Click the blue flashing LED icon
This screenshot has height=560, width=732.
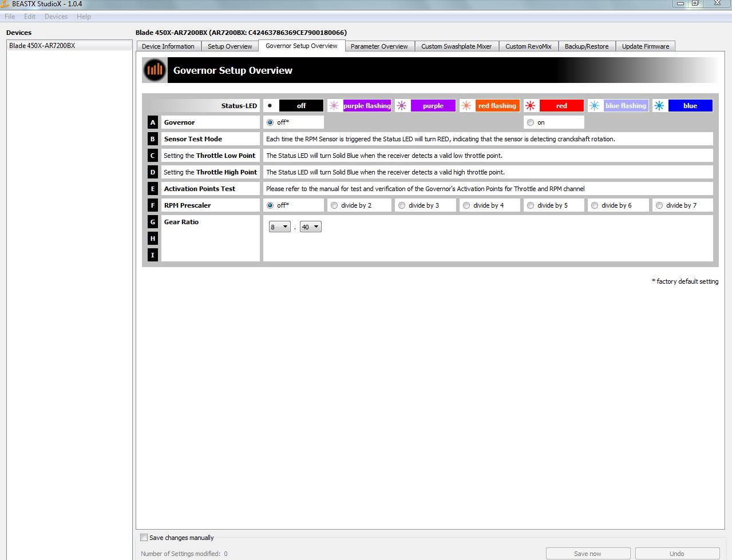595,106
